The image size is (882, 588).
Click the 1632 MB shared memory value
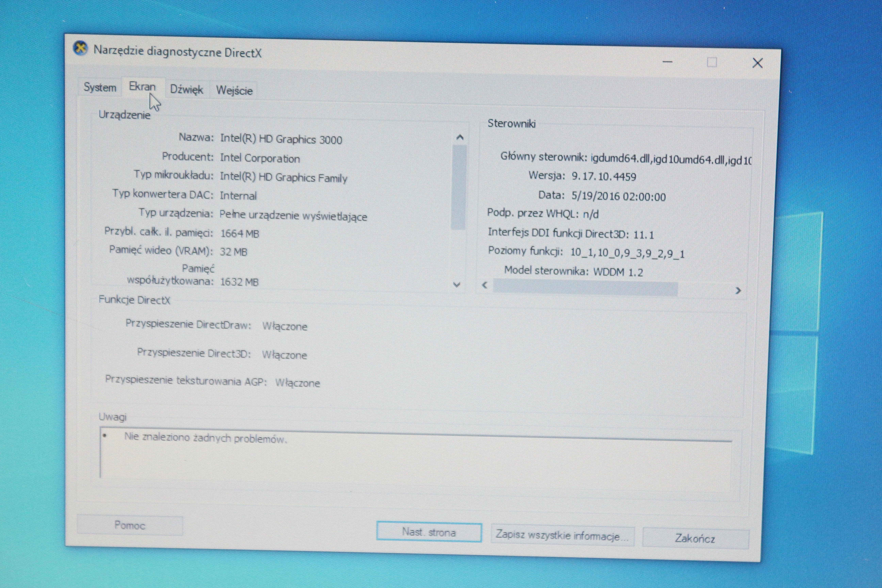point(239,282)
